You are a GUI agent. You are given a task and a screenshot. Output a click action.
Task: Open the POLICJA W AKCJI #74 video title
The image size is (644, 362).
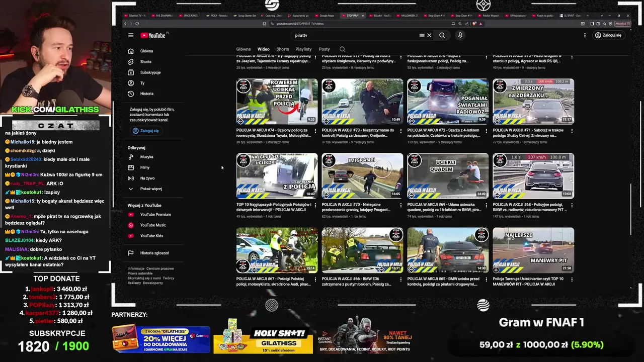click(x=274, y=133)
